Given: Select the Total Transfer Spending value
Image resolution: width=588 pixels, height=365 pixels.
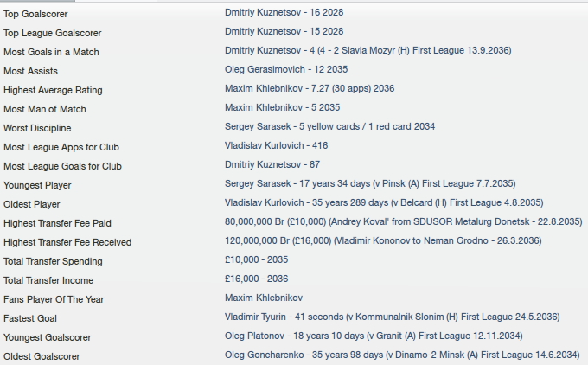Looking at the screenshot, I should pyautogui.click(x=256, y=260).
